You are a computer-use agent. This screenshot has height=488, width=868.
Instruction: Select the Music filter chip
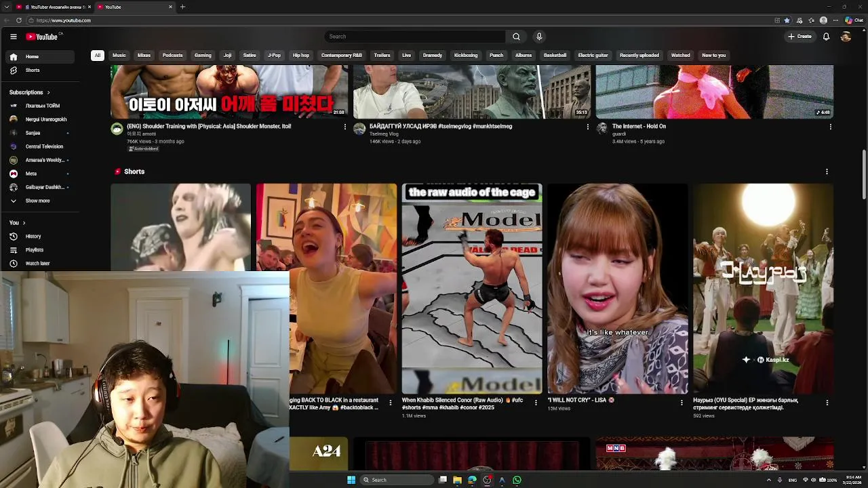click(x=119, y=56)
